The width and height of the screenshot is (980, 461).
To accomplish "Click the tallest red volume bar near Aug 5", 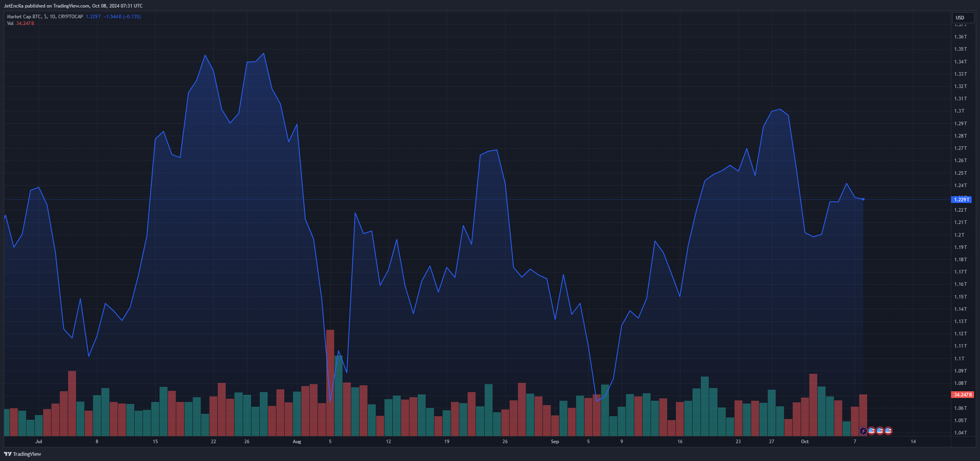I will [330, 383].
